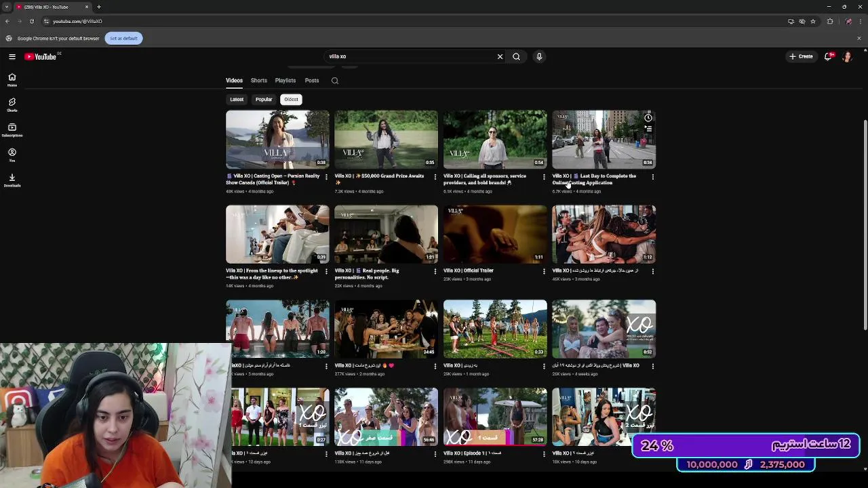Open a new Chrome tab
Screen dimensions: 868x488
(x=99, y=7)
